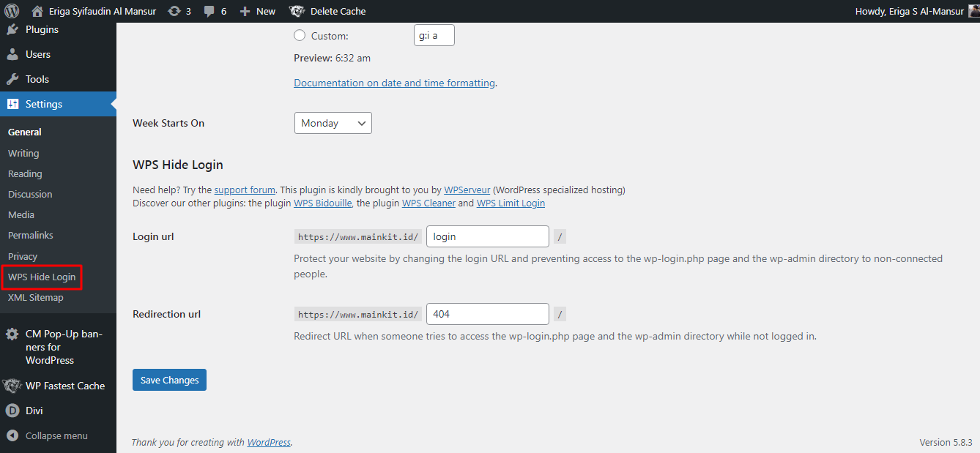Click the Tools wrench icon
Screen dimensions: 980x453
pos(12,78)
